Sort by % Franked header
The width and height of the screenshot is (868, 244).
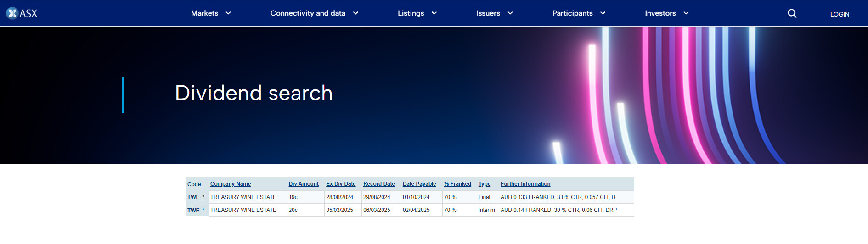click(x=457, y=184)
